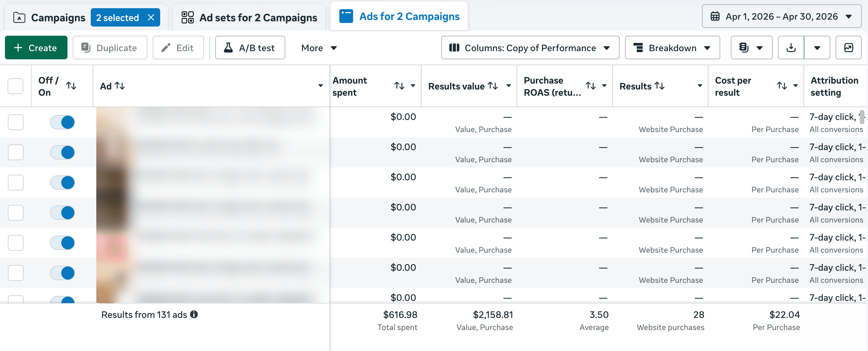This screenshot has width=868, height=351.
Task: Turn off the first ad's toggle
Action: 63,122
